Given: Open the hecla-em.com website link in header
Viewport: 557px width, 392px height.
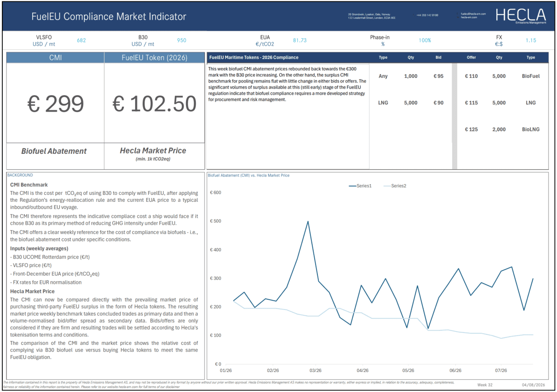Looking at the screenshot, I should [x=469, y=17].
